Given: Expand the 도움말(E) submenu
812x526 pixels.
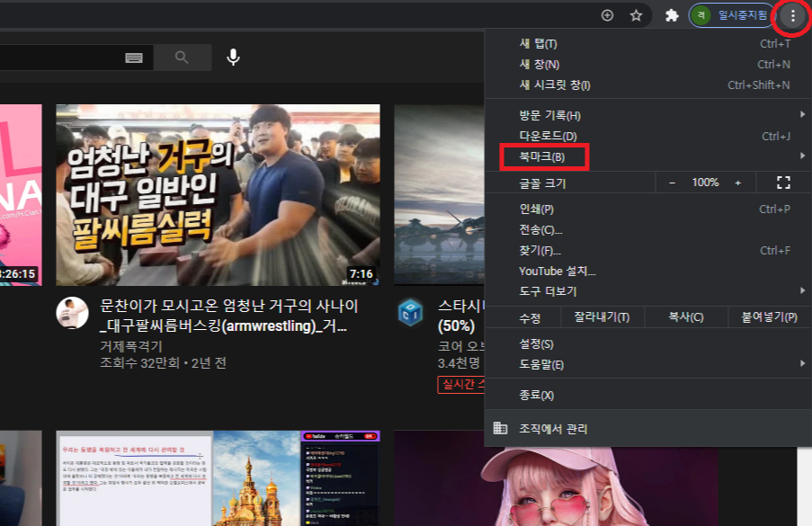Looking at the screenshot, I should click(x=648, y=364).
